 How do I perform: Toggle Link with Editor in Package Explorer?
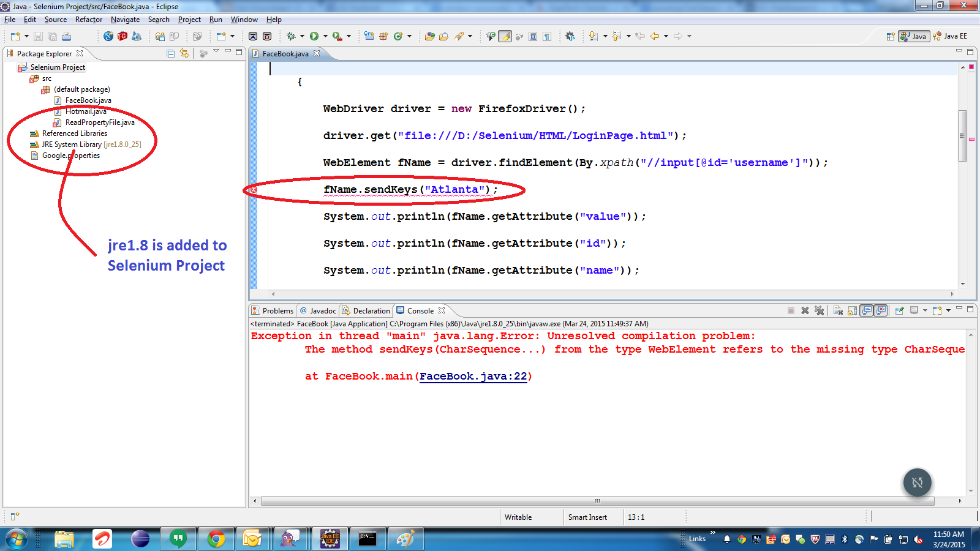(184, 54)
